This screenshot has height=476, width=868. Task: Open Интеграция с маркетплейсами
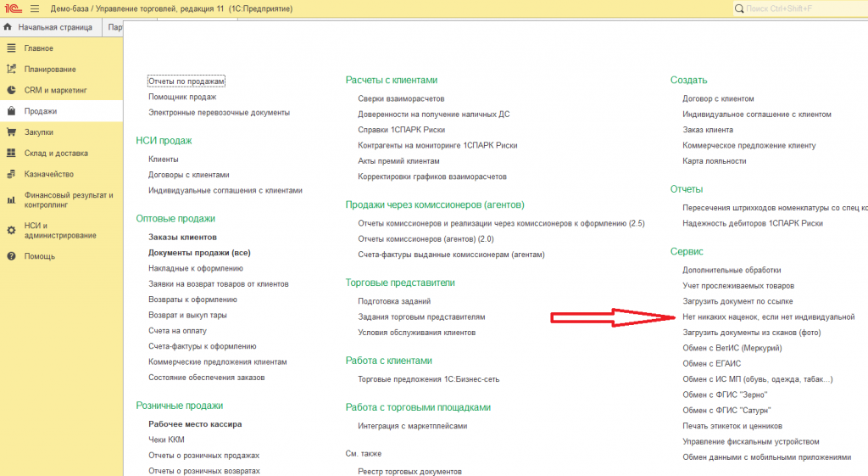(413, 426)
